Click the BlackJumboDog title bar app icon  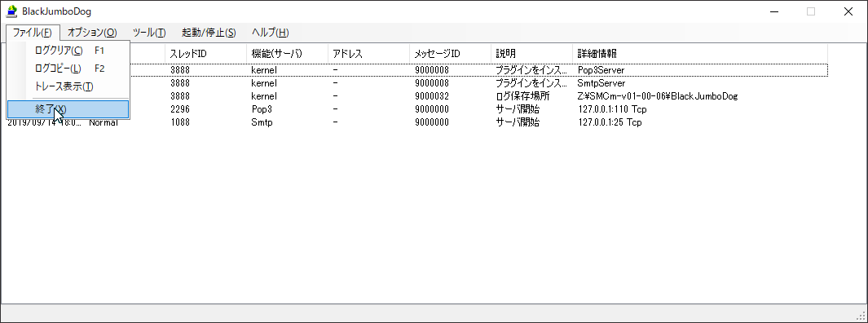[x=11, y=11]
